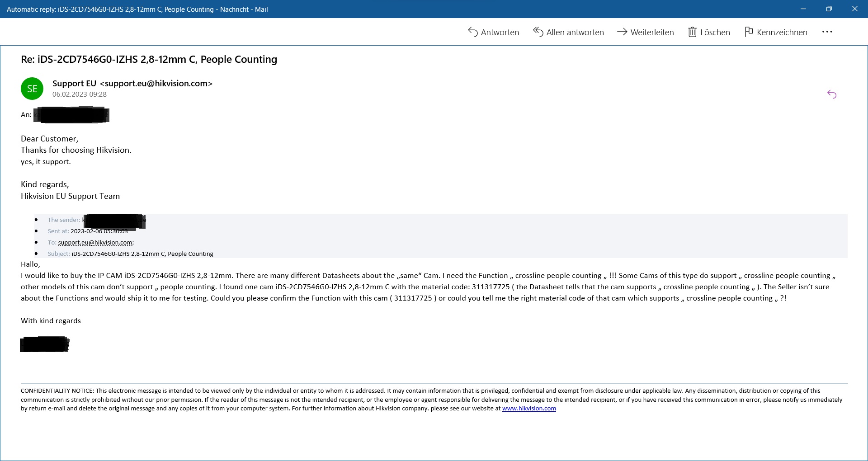Click the redacted address after The sender:
The height and width of the screenshot is (461, 868).
point(114,221)
